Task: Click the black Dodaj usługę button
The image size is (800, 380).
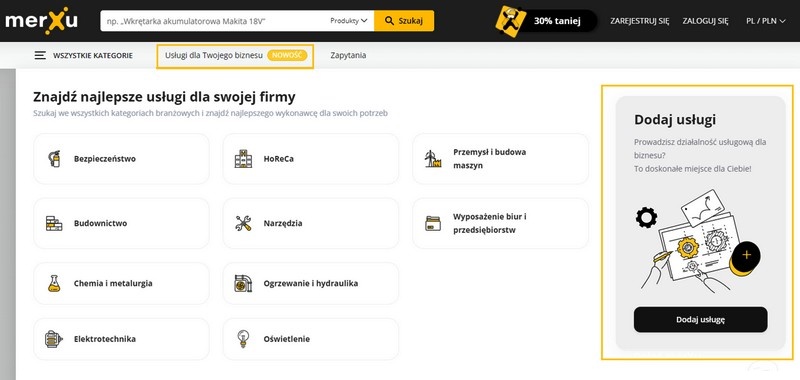Action: click(701, 320)
